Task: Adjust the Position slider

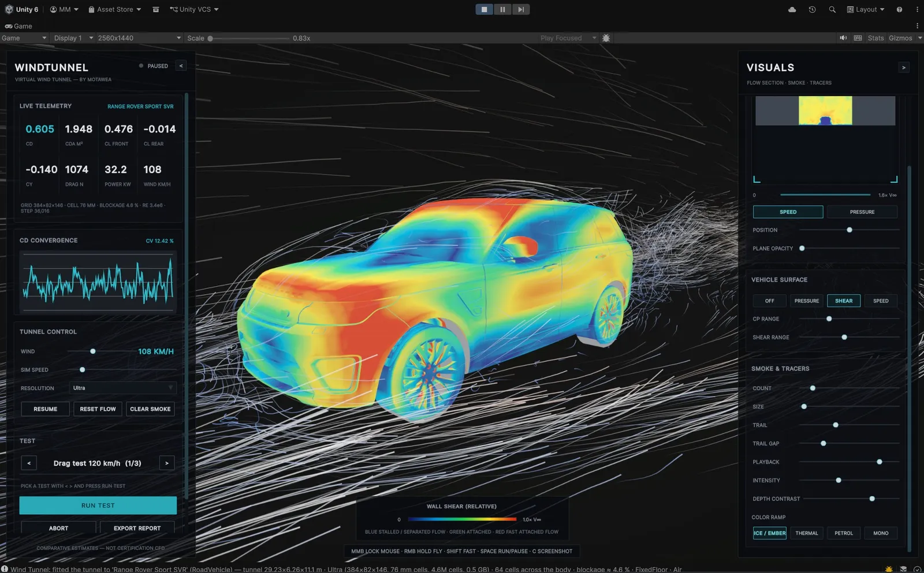Action: click(849, 230)
